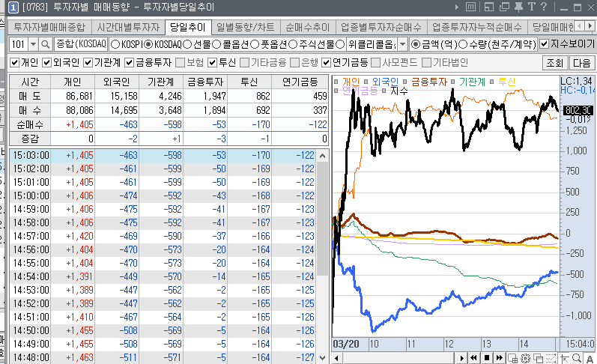Viewport: 597px width, 364px height.
Task: Click the 다음 button
Action: click(582, 62)
